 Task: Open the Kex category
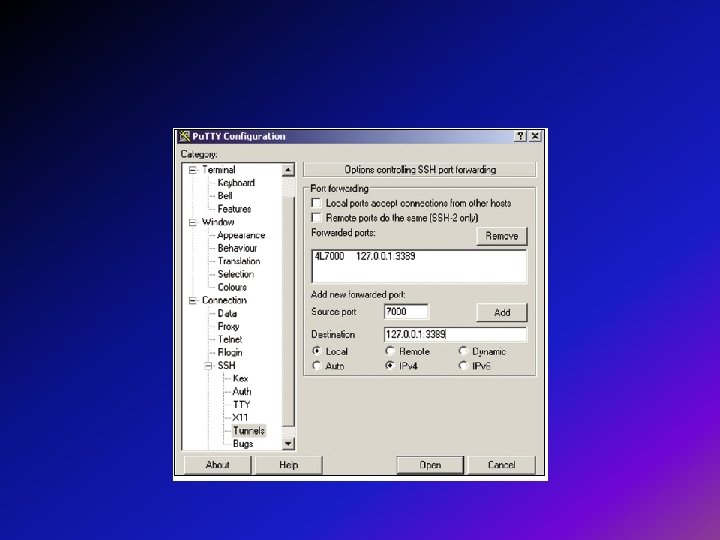pos(241,378)
